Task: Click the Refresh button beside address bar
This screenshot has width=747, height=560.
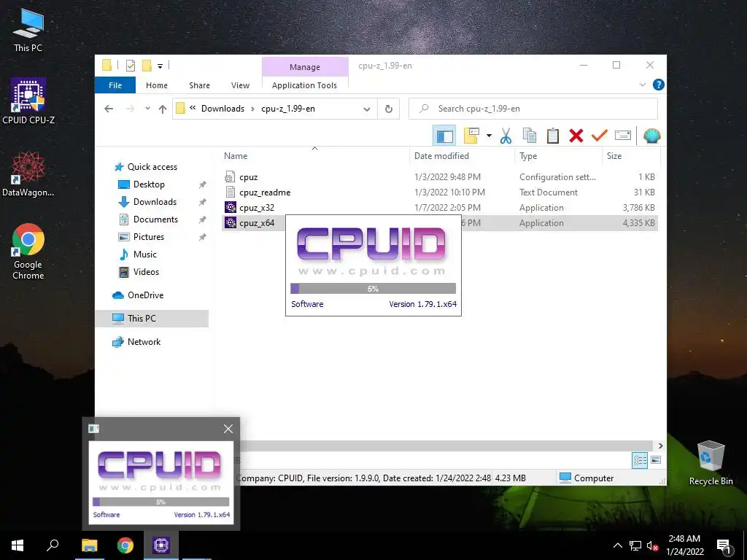Action: pyautogui.click(x=389, y=109)
